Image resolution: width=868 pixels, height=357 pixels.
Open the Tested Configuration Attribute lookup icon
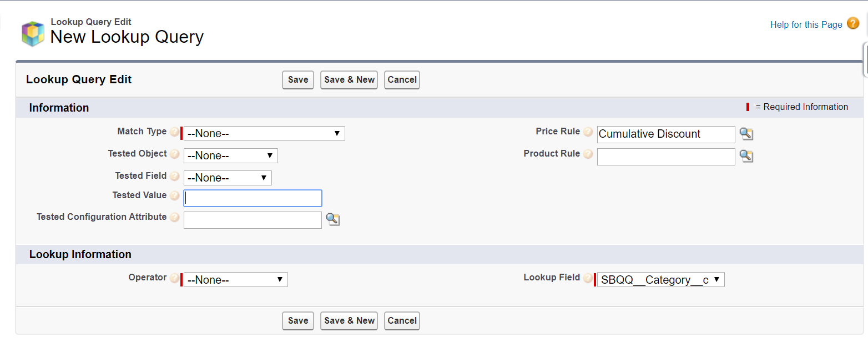click(x=332, y=219)
